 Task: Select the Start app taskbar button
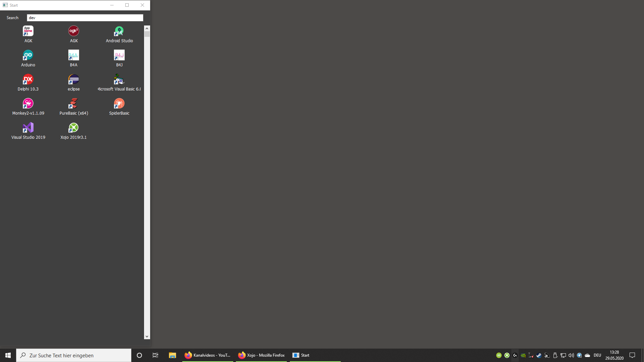pos(315,355)
